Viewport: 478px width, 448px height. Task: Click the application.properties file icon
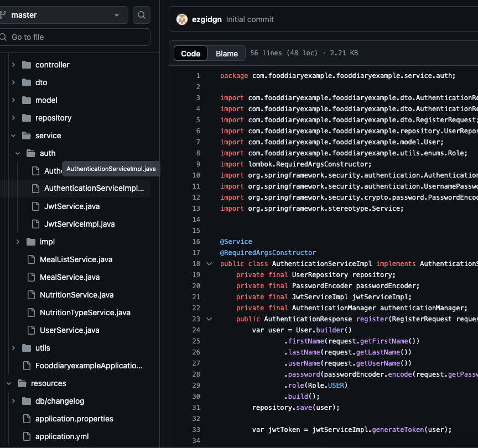tap(27, 419)
